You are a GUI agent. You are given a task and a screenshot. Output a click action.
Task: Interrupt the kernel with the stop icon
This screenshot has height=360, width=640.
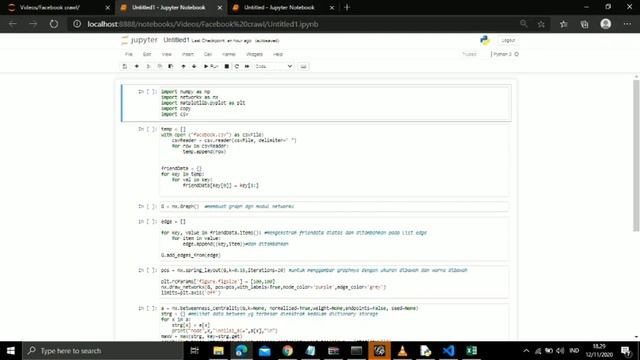coord(227,66)
